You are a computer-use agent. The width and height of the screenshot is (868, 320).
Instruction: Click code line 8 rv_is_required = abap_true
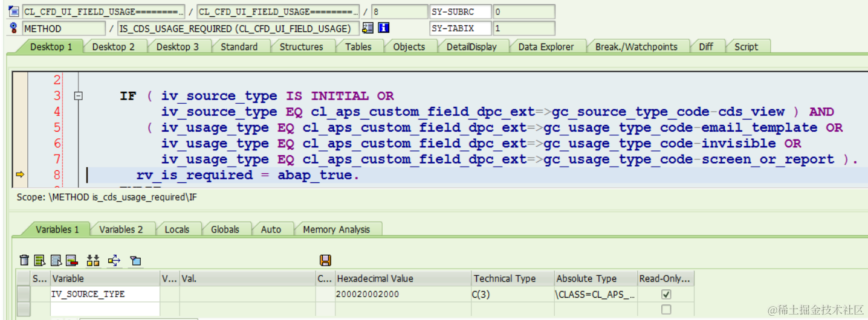click(248, 175)
